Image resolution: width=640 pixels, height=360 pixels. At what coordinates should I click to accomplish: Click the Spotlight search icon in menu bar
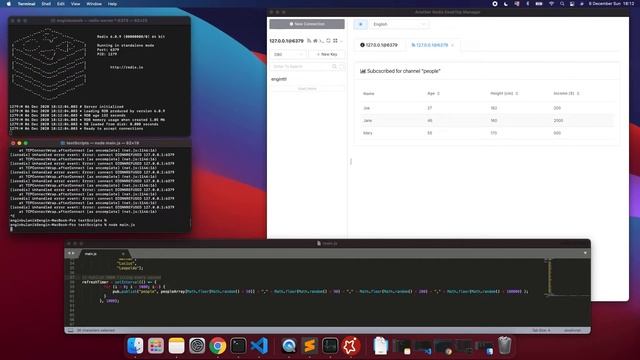click(x=562, y=4)
